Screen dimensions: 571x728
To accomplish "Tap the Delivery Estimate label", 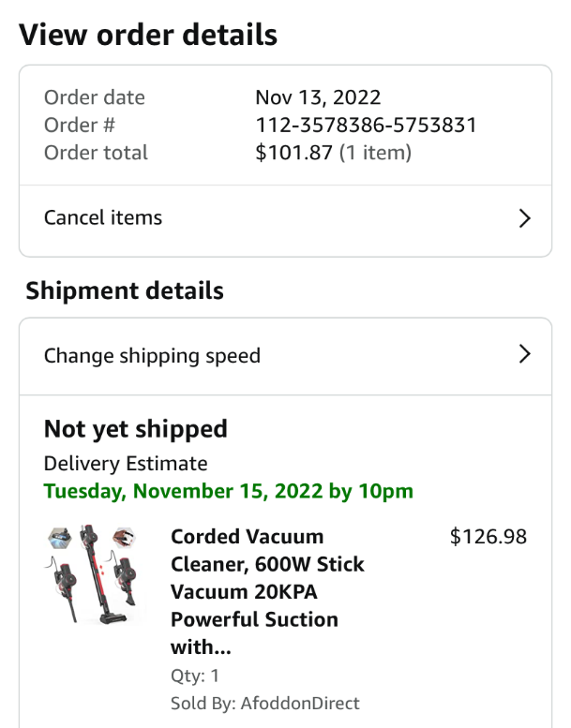I will point(126,464).
